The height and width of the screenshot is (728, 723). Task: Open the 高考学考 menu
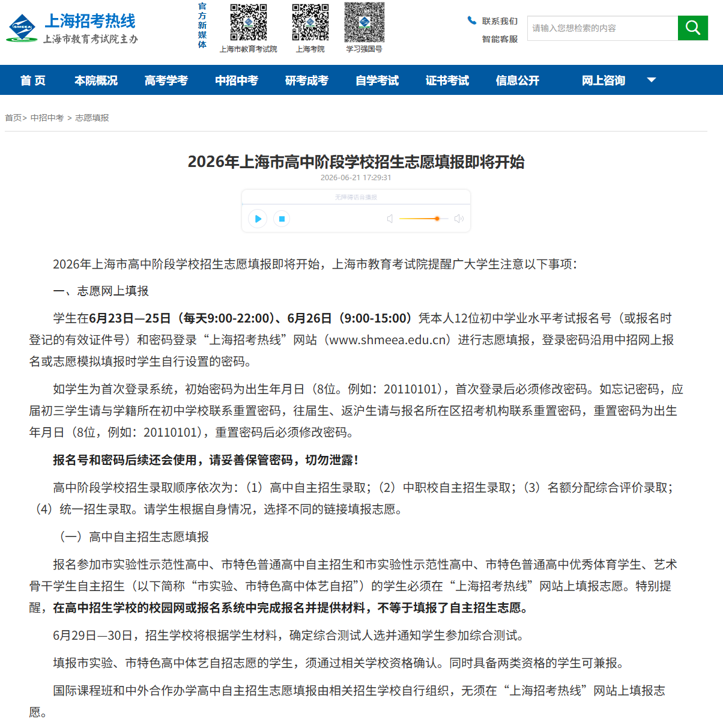click(x=166, y=80)
